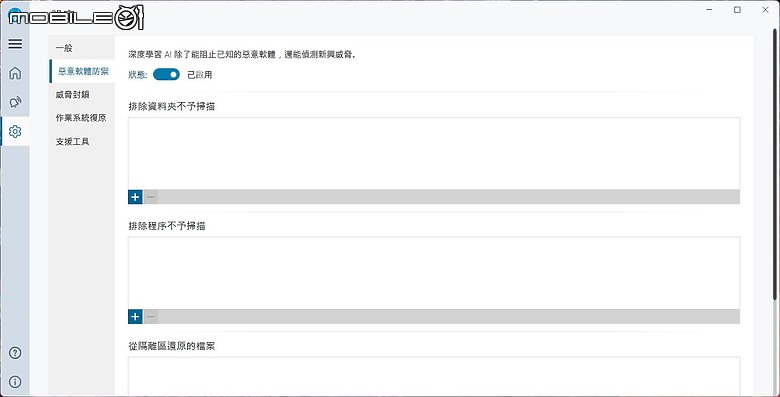The height and width of the screenshot is (397, 780).
Task: Click inside the excluded processes list box
Action: tap(434, 273)
